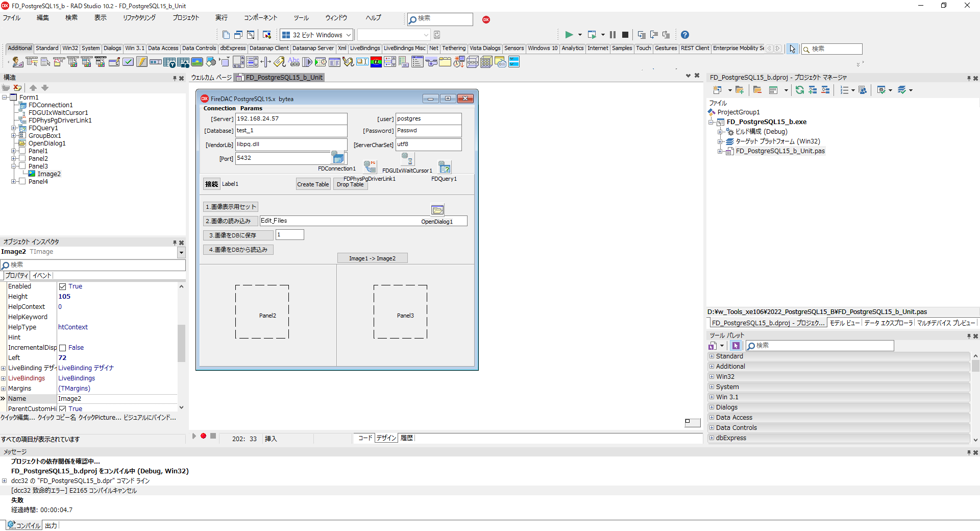Open the 32 ビット Windows target dropdown

pos(349,35)
